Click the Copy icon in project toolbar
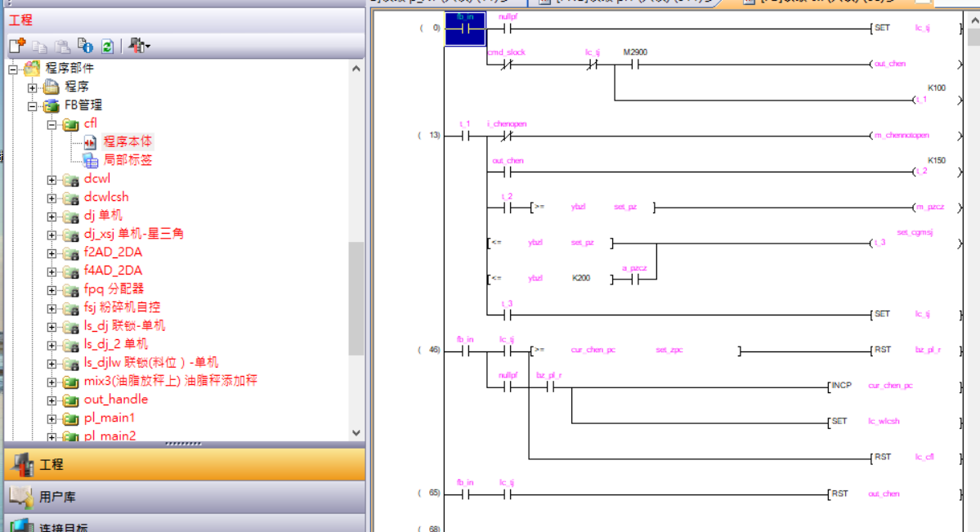 click(x=40, y=46)
